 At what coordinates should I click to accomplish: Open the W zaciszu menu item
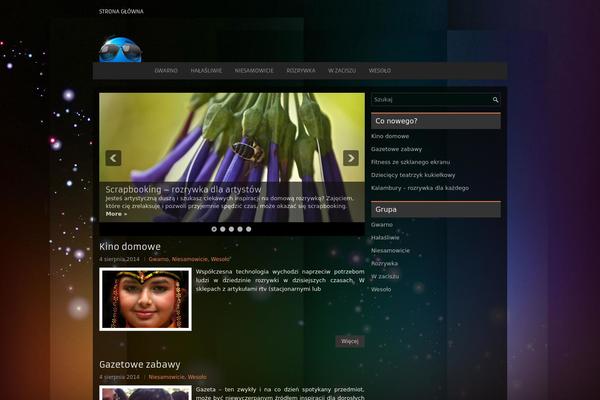[x=342, y=70]
